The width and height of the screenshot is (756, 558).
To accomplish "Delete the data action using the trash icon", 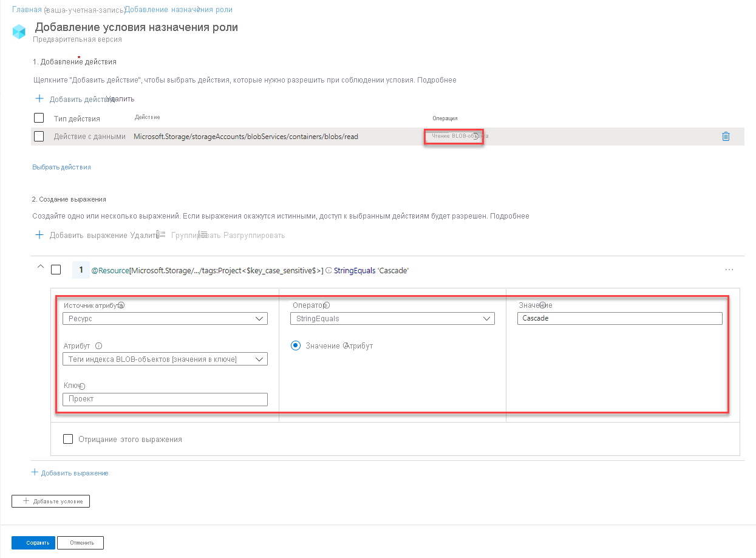I will pyautogui.click(x=726, y=136).
